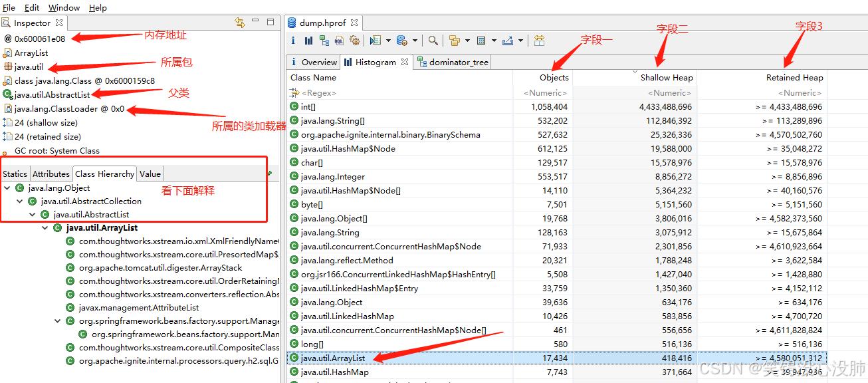Select the Class Hierarchy tab
The width and height of the screenshot is (868, 383).
(104, 174)
